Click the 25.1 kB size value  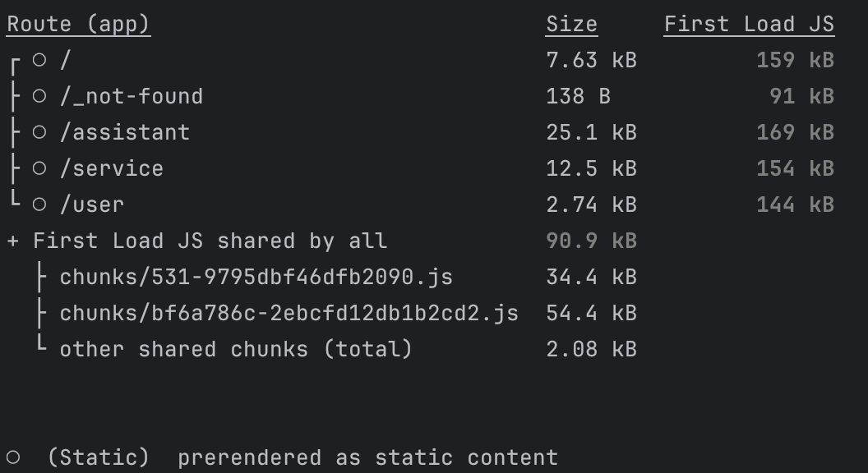tap(591, 132)
